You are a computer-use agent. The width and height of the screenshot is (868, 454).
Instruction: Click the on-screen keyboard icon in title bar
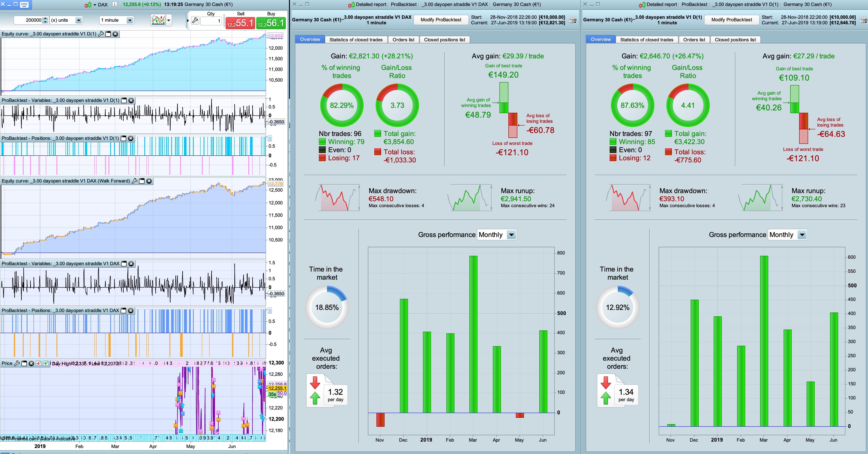pyautogui.click(x=24, y=4)
